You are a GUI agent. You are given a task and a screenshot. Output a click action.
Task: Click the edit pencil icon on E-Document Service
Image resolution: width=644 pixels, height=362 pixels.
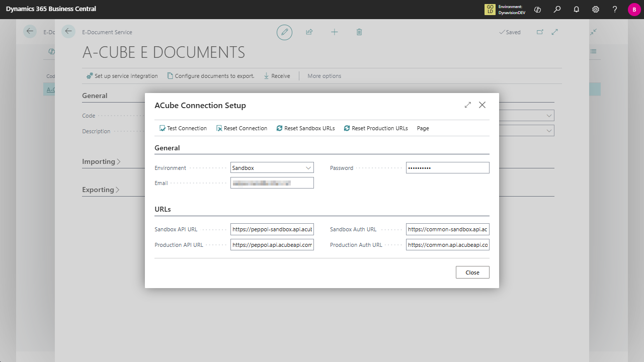[284, 32]
